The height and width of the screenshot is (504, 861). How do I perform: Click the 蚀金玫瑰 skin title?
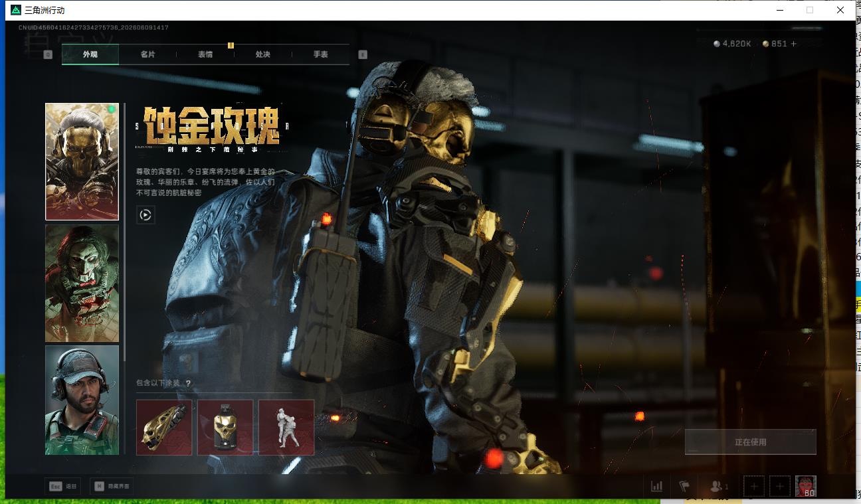point(213,125)
